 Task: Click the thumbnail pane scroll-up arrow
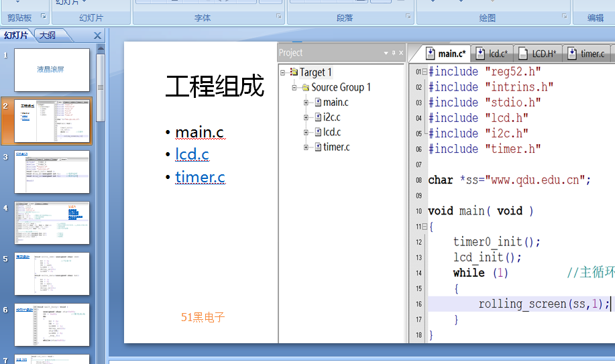click(101, 48)
